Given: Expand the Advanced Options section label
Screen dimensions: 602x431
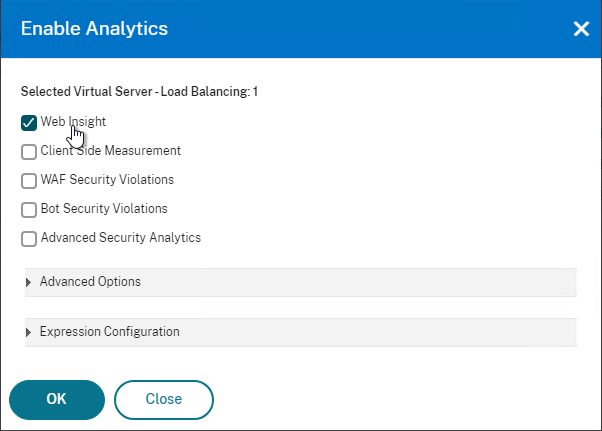Looking at the screenshot, I should pos(90,282).
